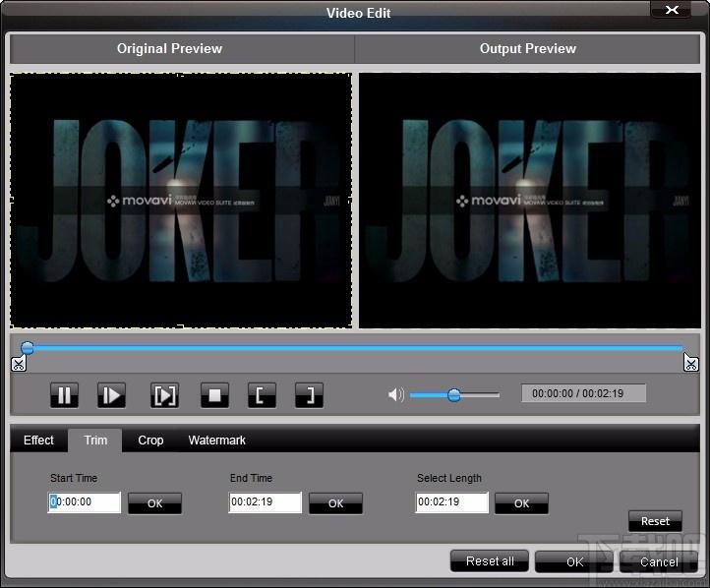Confirm Start Time with its OK button

pyautogui.click(x=154, y=503)
